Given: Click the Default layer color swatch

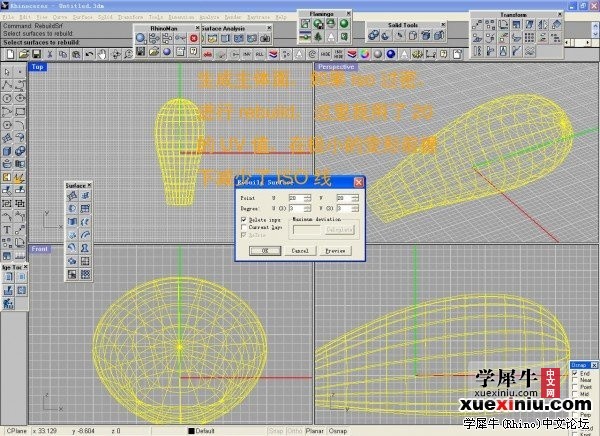Looking at the screenshot, I should click(x=192, y=431).
